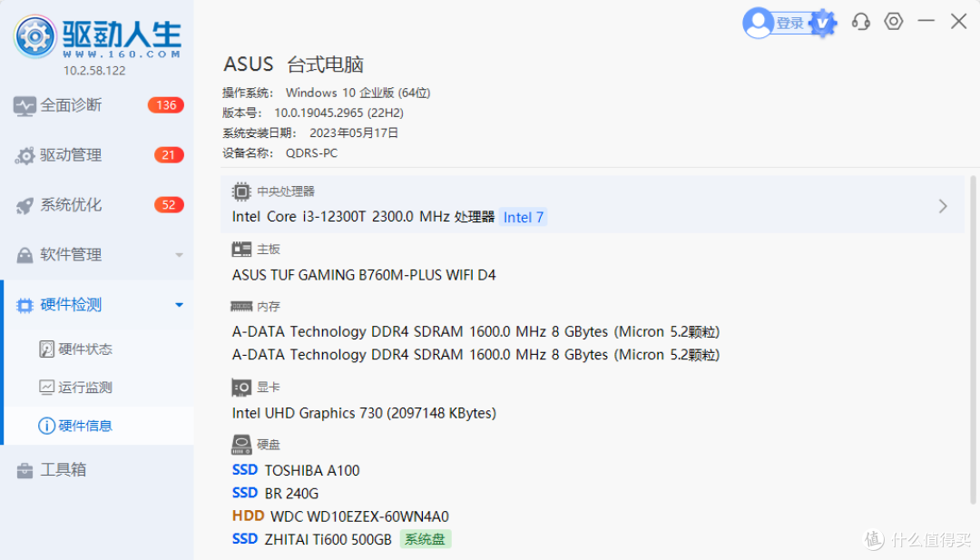Collapse the 硬件检测 dropdown arrow
The image size is (980, 560).
coord(180,305)
